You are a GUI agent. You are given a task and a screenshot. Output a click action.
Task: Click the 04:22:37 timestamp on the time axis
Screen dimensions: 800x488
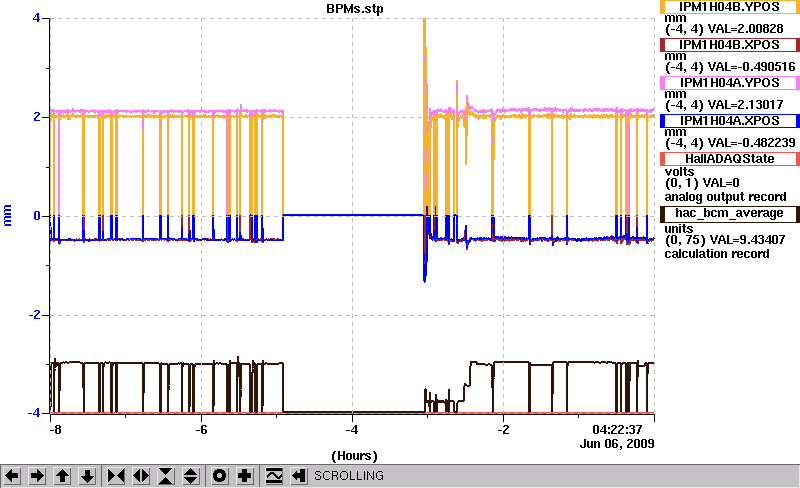tap(617, 430)
